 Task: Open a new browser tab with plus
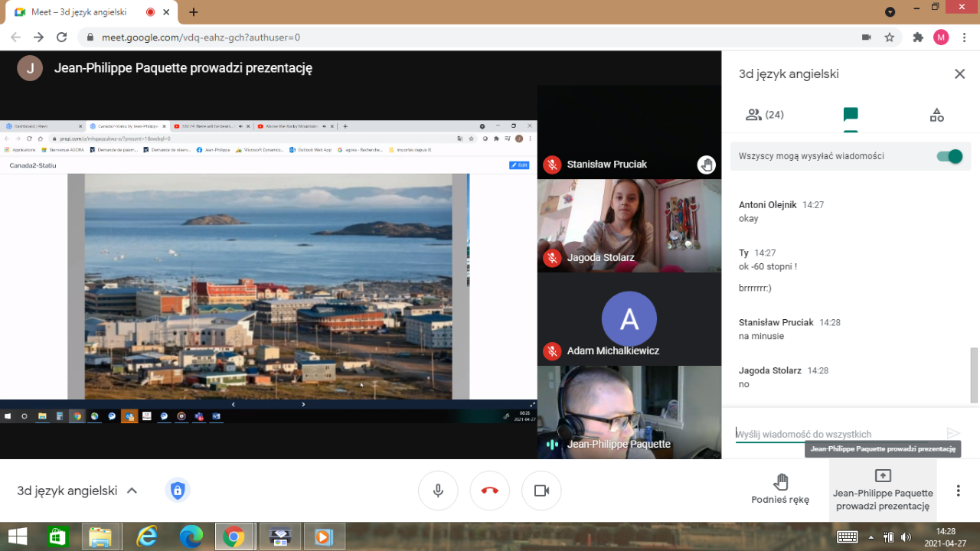[x=193, y=12]
